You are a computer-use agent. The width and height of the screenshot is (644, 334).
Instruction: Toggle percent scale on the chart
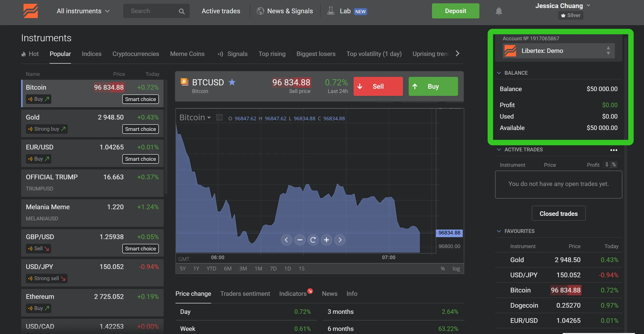point(443,269)
